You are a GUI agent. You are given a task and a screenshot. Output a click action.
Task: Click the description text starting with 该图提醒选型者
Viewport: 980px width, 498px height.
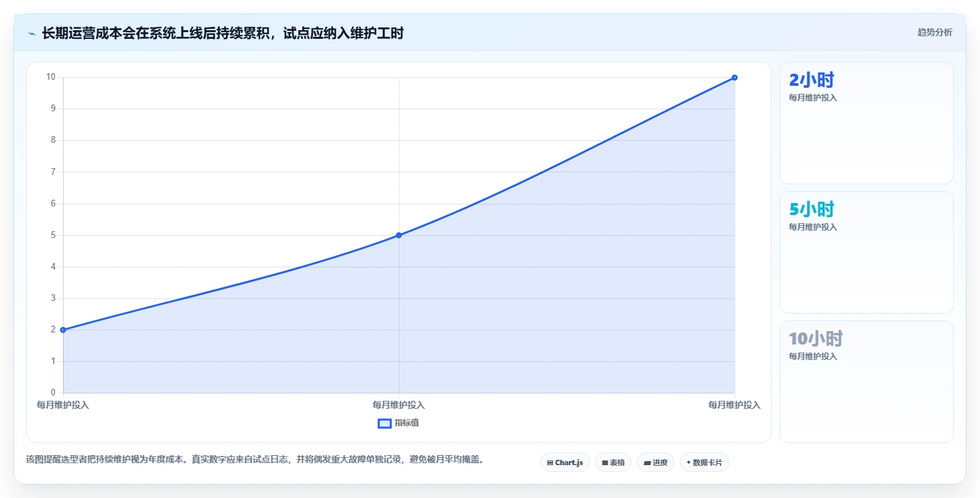click(255, 460)
